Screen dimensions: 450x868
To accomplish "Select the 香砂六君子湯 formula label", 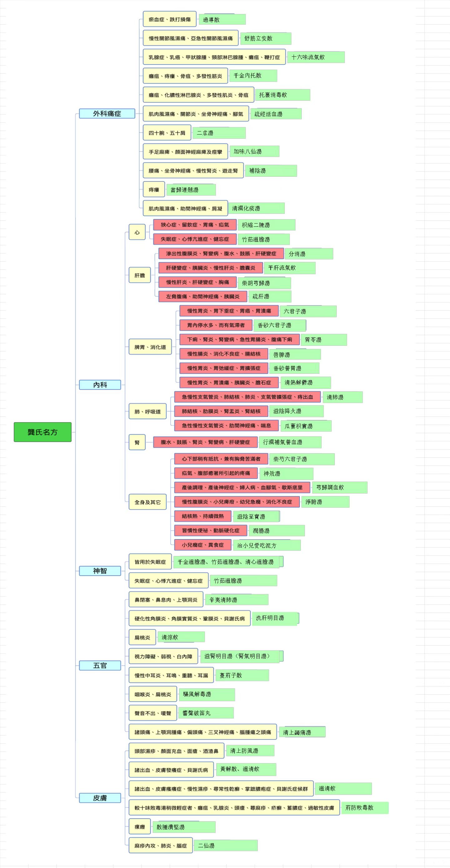I will tap(280, 325).
